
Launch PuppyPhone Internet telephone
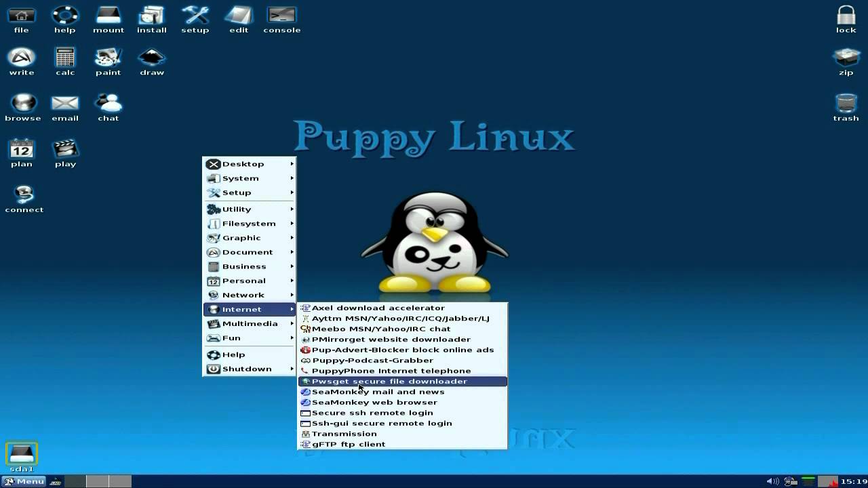pos(403,371)
